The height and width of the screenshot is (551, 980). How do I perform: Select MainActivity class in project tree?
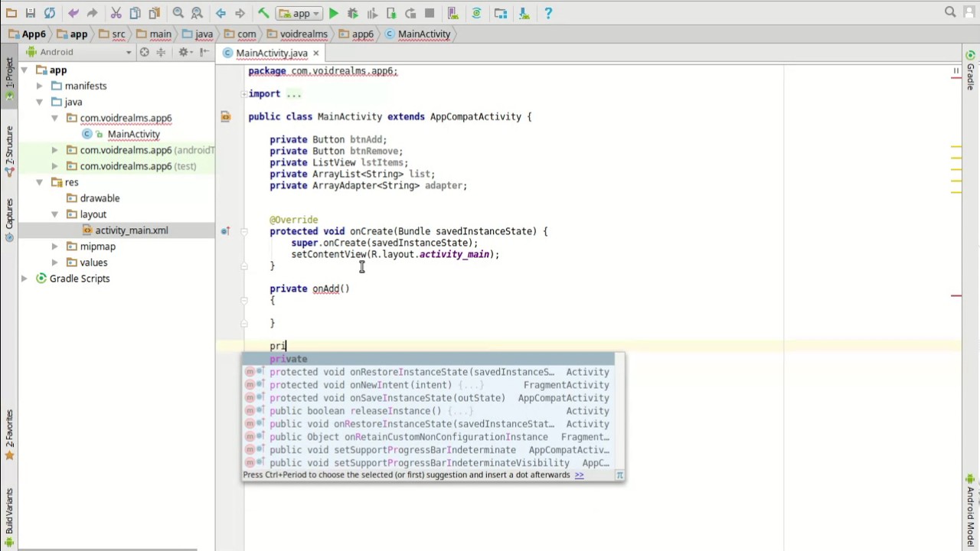coord(133,135)
